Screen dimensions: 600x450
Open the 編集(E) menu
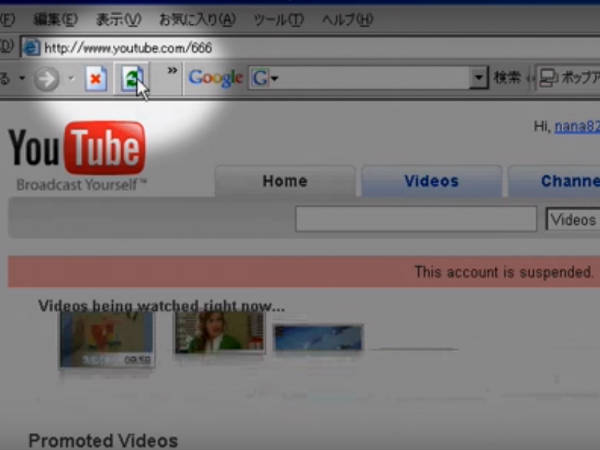[x=55, y=19]
